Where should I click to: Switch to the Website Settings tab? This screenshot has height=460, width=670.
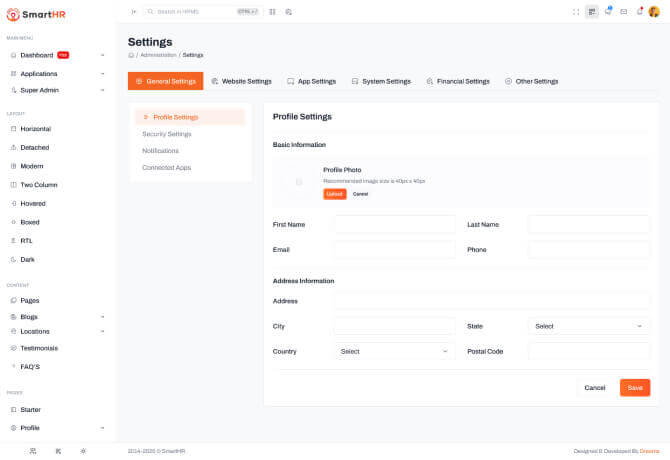[x=241, y=81]
